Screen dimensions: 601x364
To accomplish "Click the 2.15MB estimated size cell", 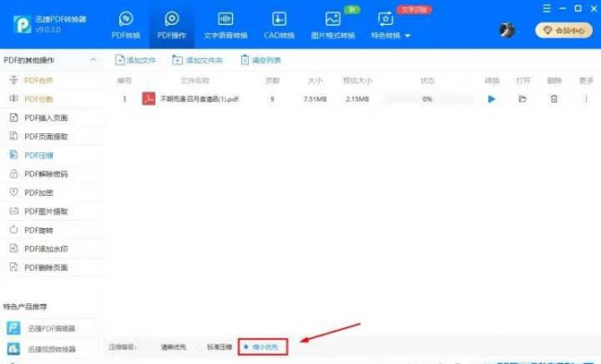I will 357,99.
